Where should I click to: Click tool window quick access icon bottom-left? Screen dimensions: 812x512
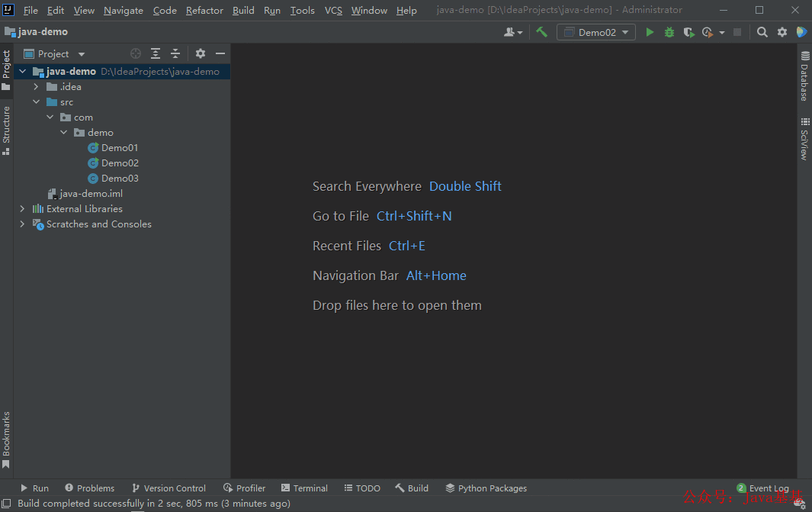pyautogui.click(x=6, y=503)
